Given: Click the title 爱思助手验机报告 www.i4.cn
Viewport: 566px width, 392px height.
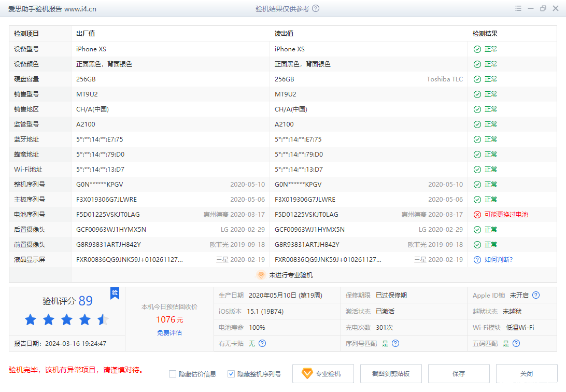Looking at the screenshot, I should pos(52,9).
